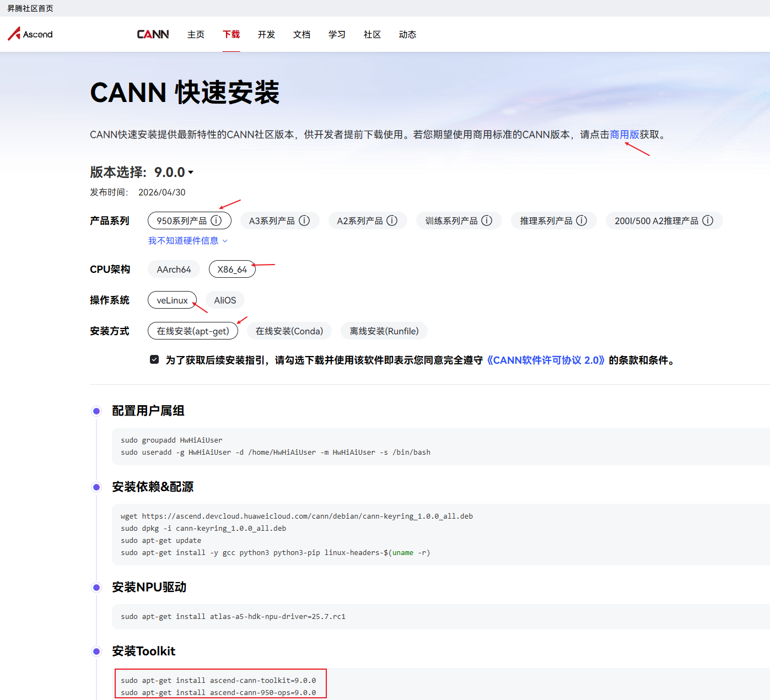Click the 配置用户属组 step heading
Screen dimensions: 770x700
(148, 411)
